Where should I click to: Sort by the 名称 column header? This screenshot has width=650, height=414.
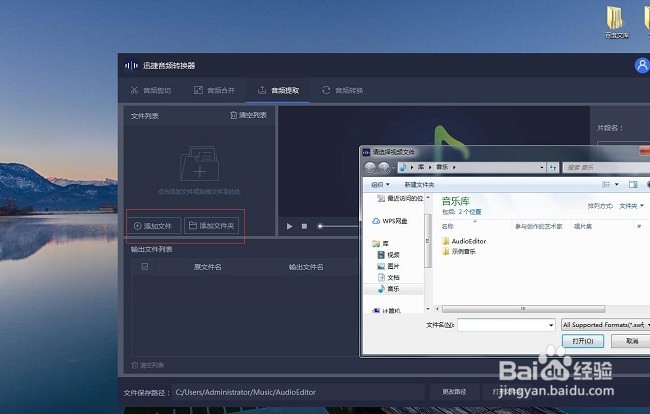[x=448, y=226]
